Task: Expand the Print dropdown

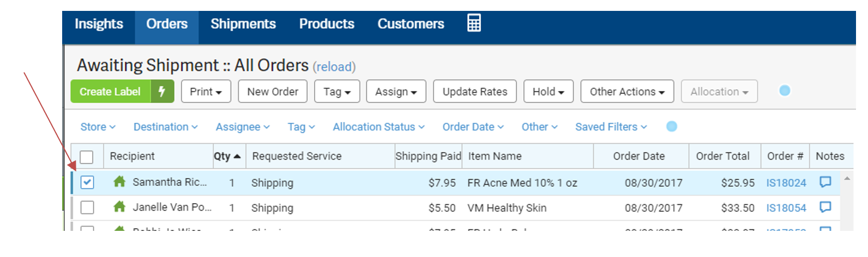Action: click(206, 91)
